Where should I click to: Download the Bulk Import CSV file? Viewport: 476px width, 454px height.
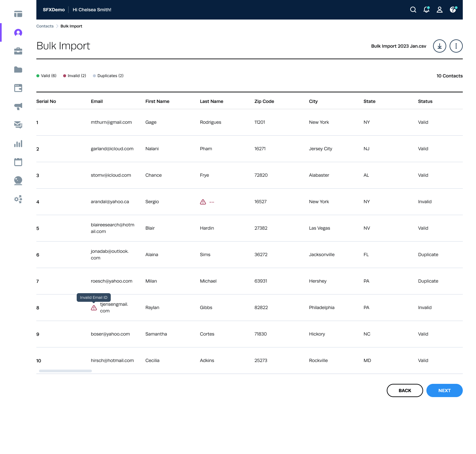coord(440,46)
